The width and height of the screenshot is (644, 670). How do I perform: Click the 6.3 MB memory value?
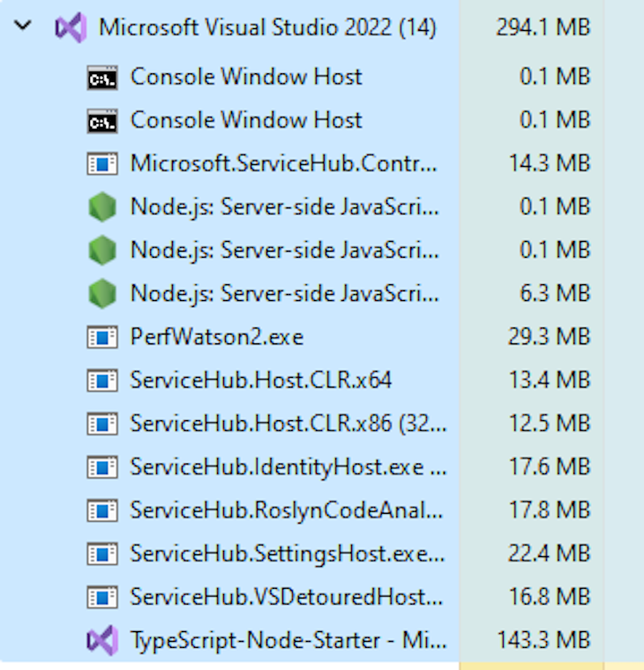(x=555, y=294)
